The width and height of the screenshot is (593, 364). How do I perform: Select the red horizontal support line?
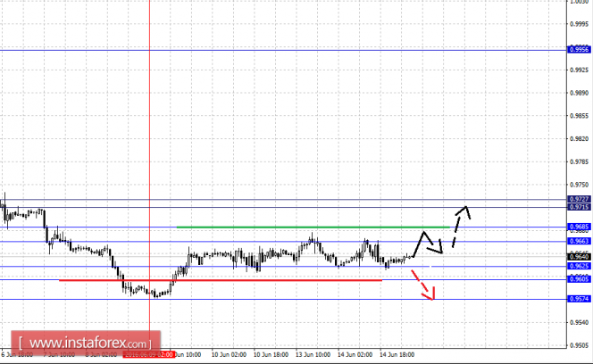click(x=221, y=280)
